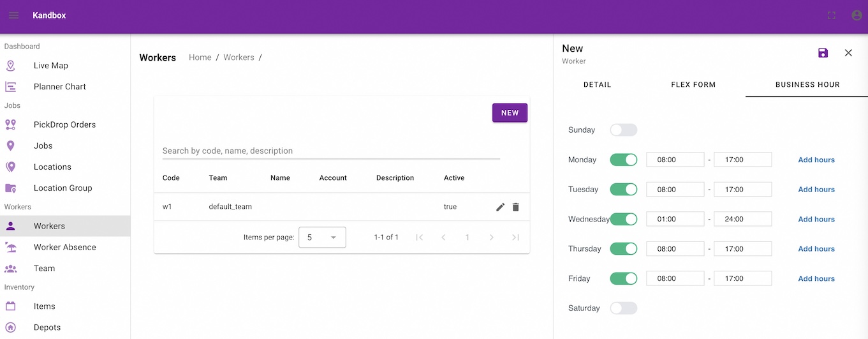The width and height of the screenshot is (868, 339).
Task: Click the Tuesday start time field
Action: point(675,190)
